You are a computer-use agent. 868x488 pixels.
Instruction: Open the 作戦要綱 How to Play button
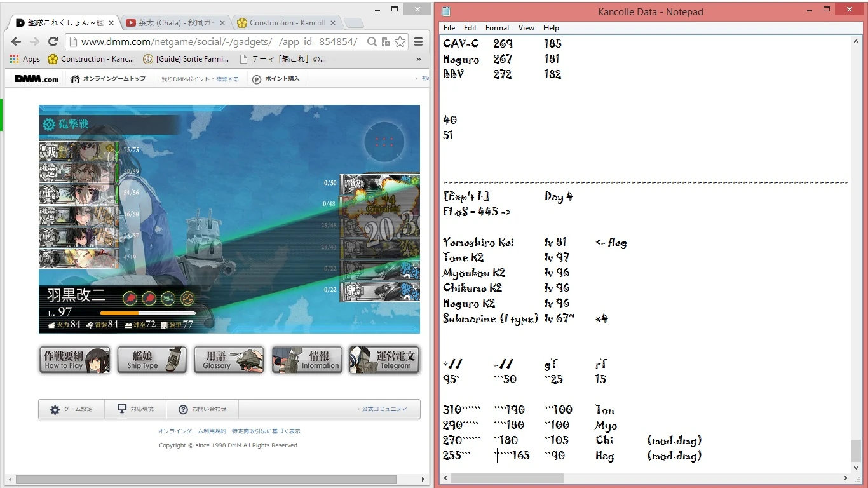74,360
